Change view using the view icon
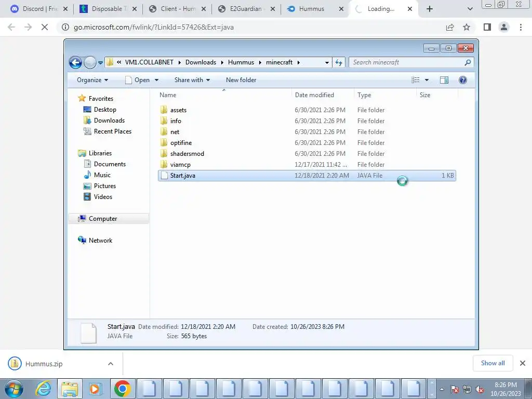Screen dimensions: 532x399 (x=416, y=80)
